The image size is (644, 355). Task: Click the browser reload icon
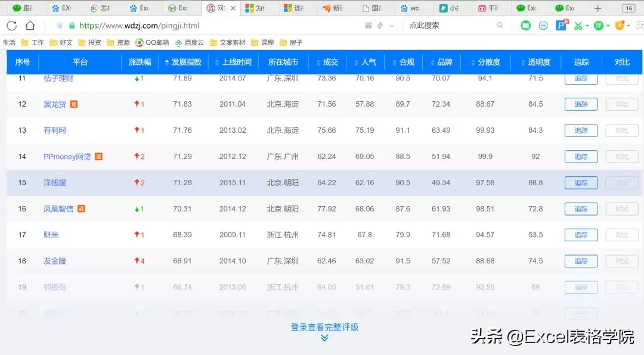[x=11, y=26]
